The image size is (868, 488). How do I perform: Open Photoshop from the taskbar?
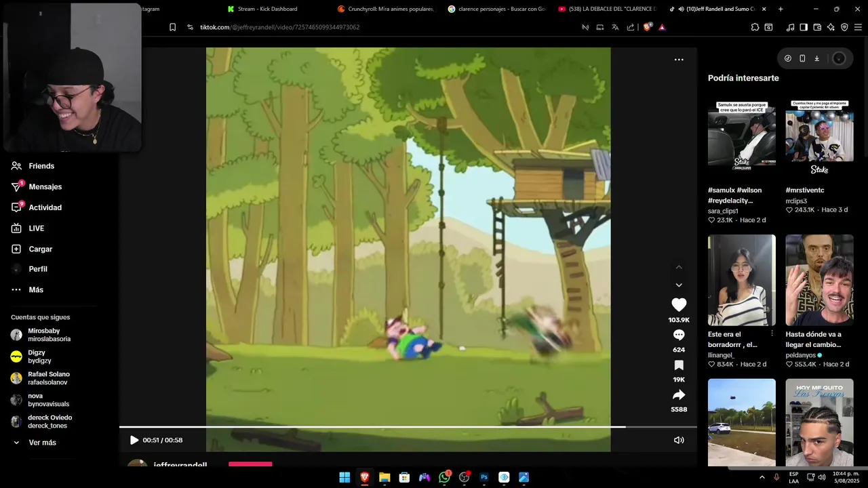tap(484, 477)
